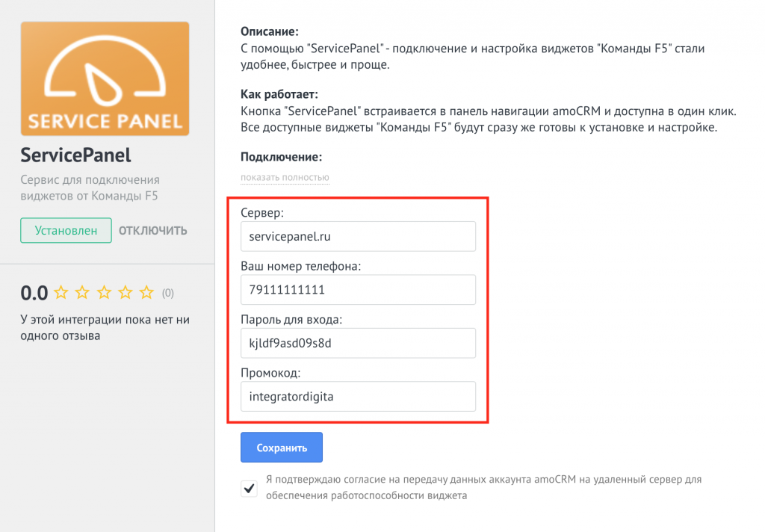
Task: Uncheck the amoCRM data transfer consent checkbox
Action: (249, 487)
